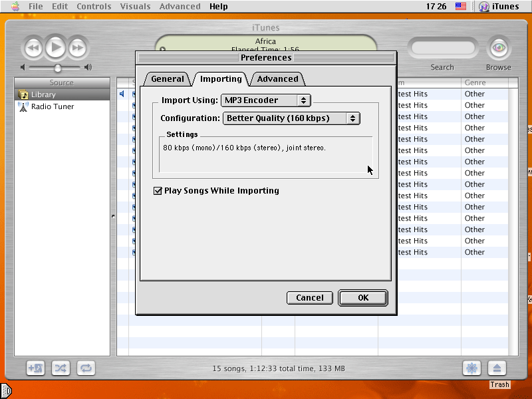
Task: Toggle the repeat button
Action: 86,368
